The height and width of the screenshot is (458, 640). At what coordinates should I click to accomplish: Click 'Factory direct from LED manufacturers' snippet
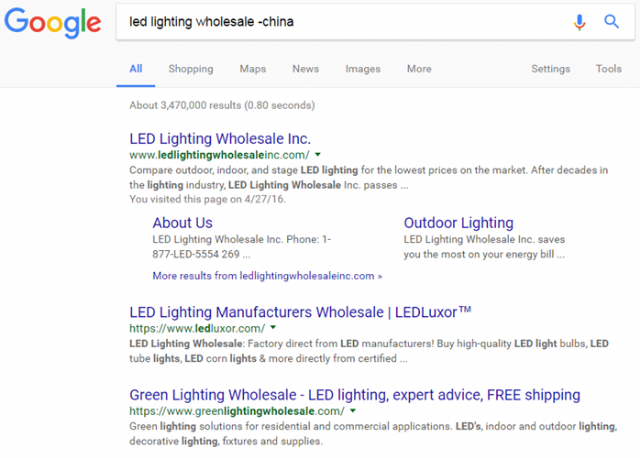point(340,344)
